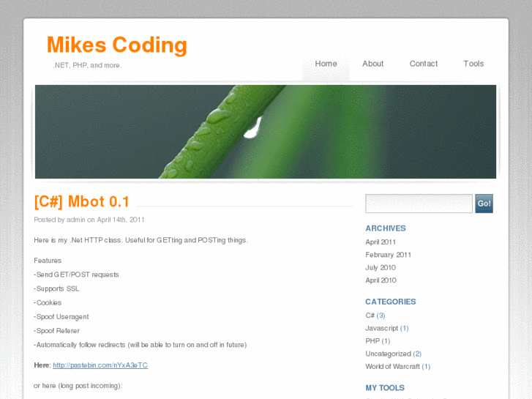
Task: Click the '-Spoof Referer' feature line
Action: [x=56, y=331]
